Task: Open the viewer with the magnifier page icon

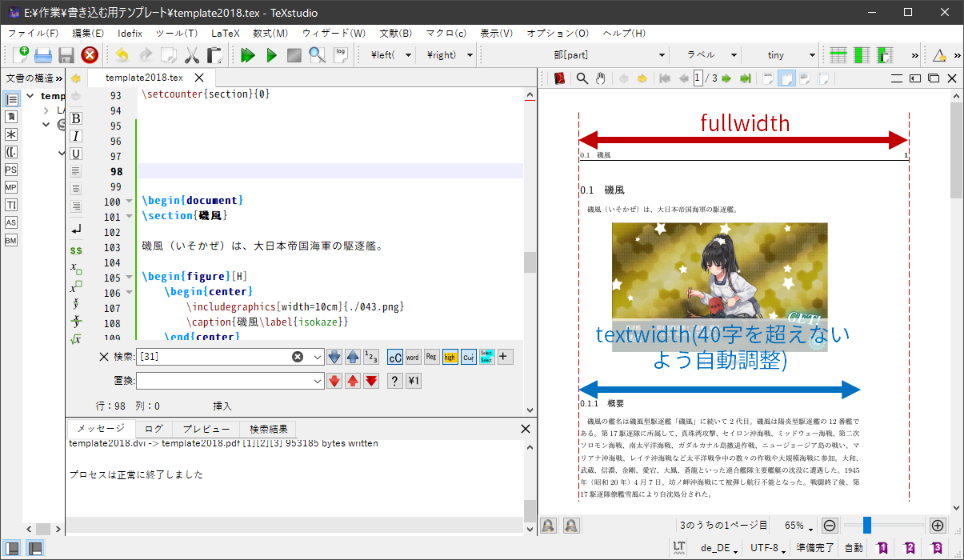Action: tap(318, 55)
